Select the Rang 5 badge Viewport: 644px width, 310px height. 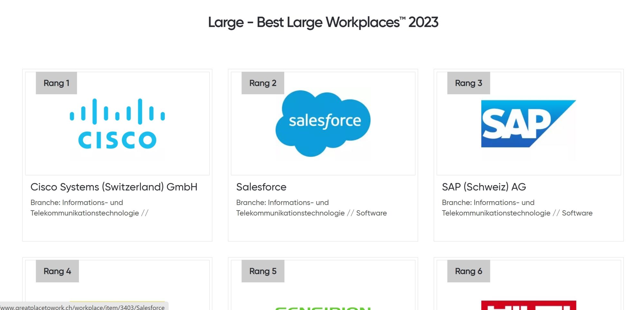coord(263,271)
